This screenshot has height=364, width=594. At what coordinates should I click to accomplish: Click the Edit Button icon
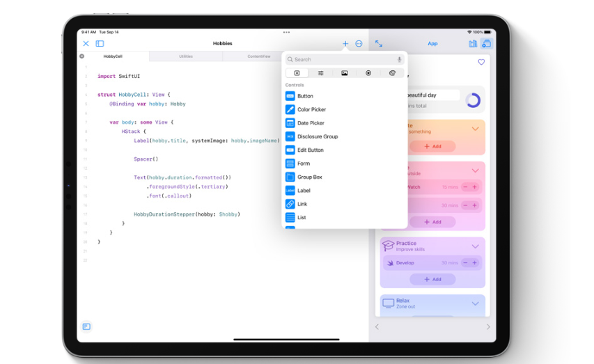tap(290, 150)
